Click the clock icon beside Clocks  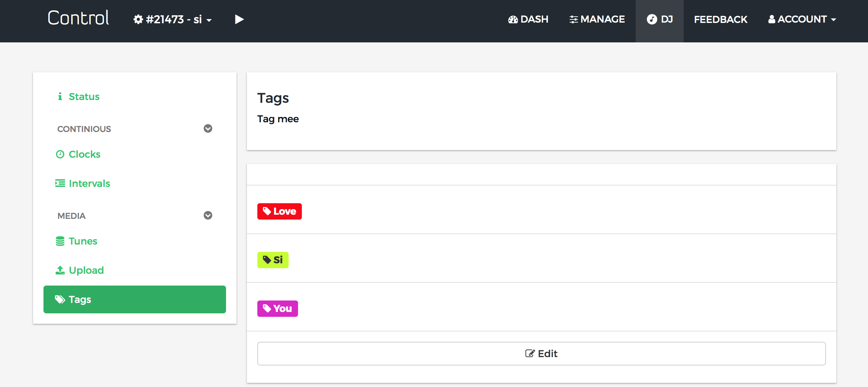point(60,154)
